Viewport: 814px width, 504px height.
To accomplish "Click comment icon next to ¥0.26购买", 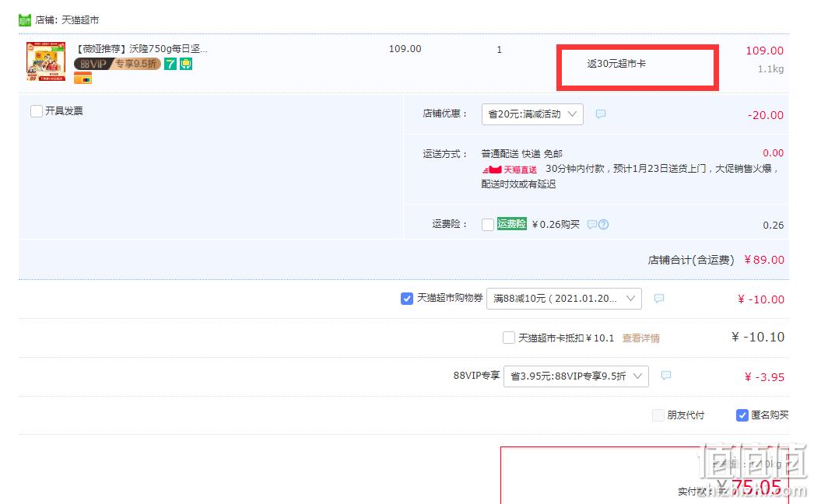I will coord(591,224).
